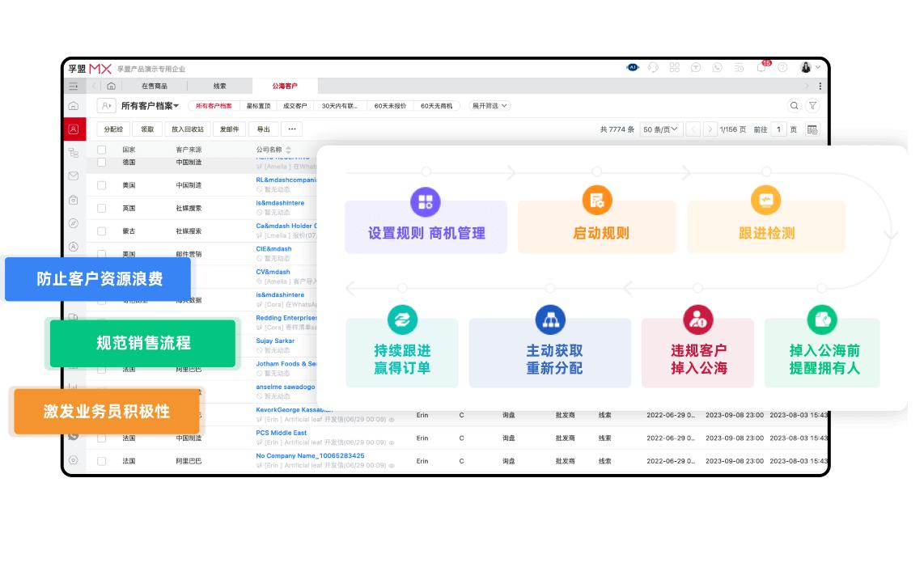This screenshot has height=567, width=924.
Task: Open the help question-mark icon
Action: point(782,68)
